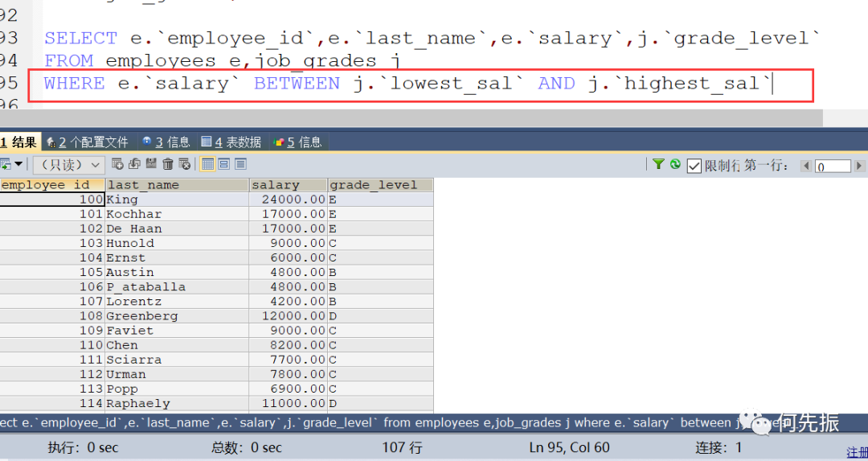Screen dimensions: 868x461
Task: Select the cell with last name Kochhar
Action: (x=177, y=214)
